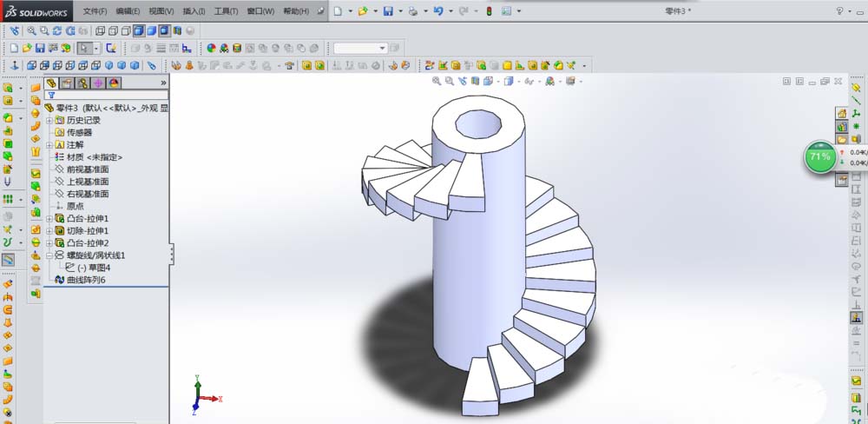Open the 文件(F) menu

pyautogui.click(x=95, y=11)
